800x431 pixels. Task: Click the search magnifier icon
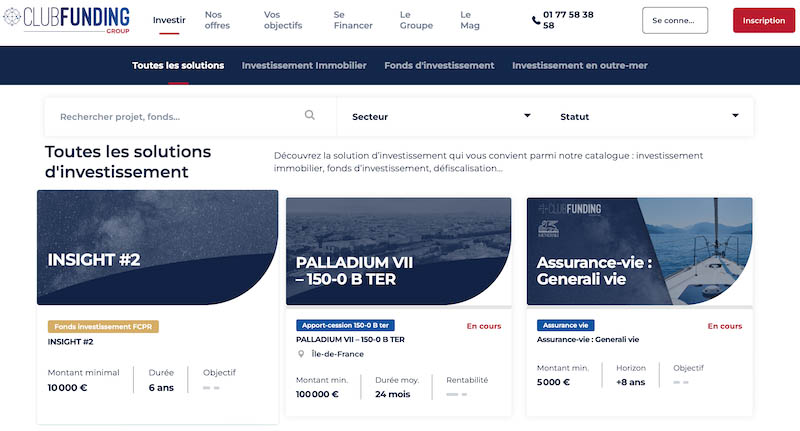[310, 115]
